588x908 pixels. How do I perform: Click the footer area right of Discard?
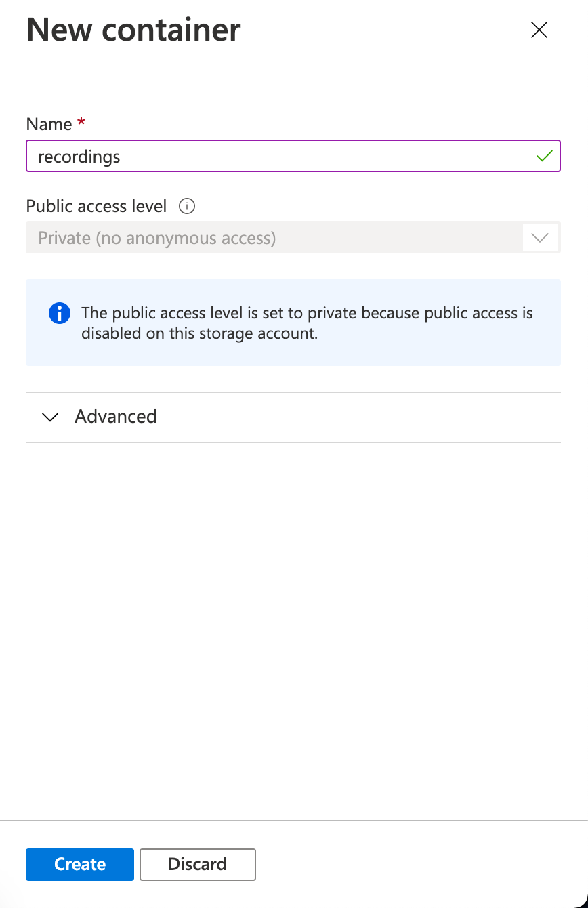click(420, 864)
